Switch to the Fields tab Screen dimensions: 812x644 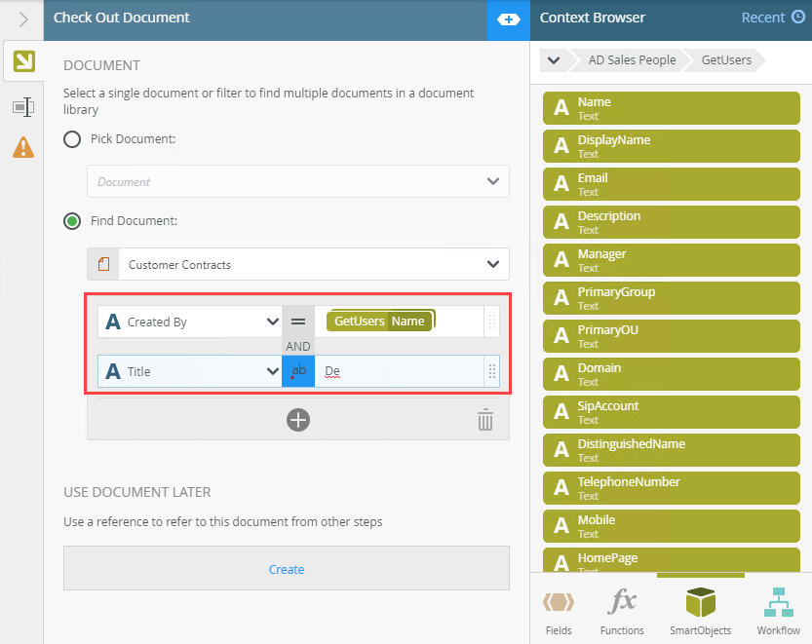point(559,611)
